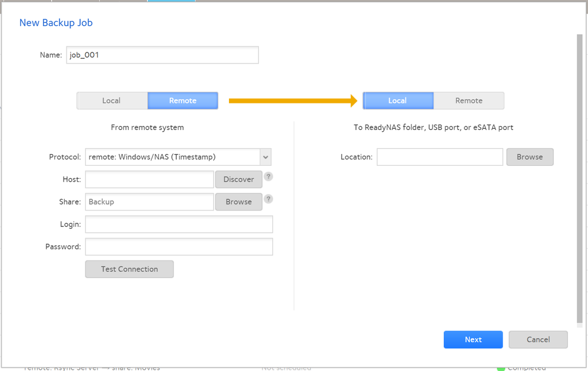588x371 pixels.
Task: Select Local as the backup source
Action: click(x=111, y=101)
